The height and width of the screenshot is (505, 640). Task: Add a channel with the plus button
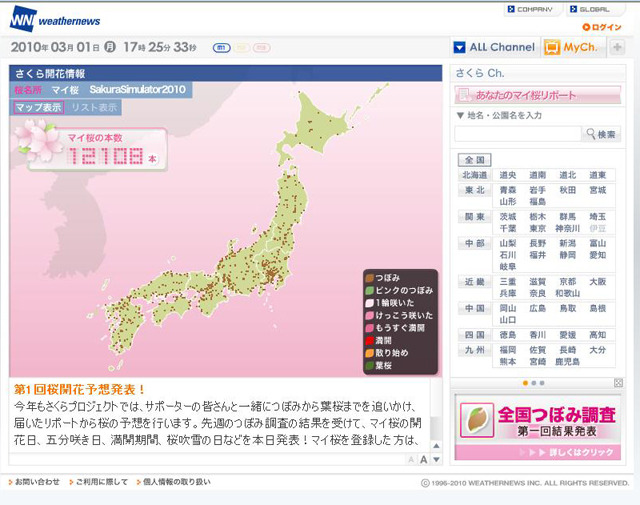click(x=617, y=47)
